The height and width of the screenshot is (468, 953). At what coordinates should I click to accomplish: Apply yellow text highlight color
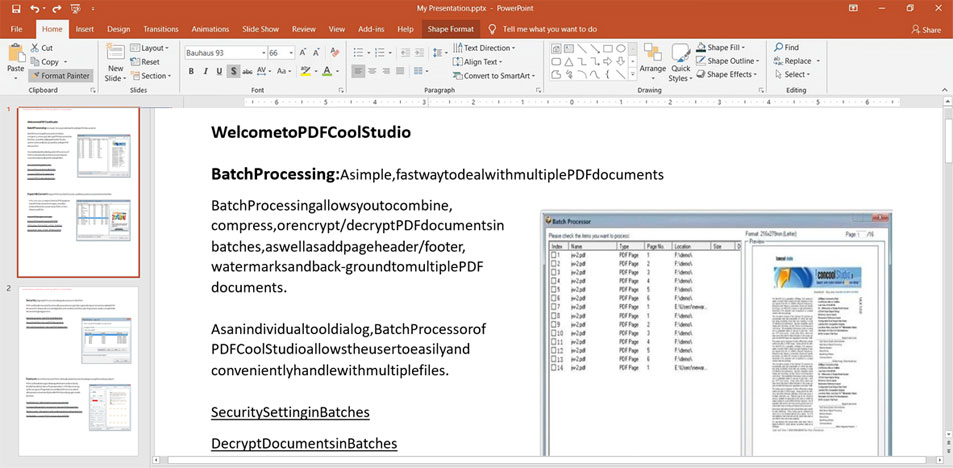coord(305,71)
